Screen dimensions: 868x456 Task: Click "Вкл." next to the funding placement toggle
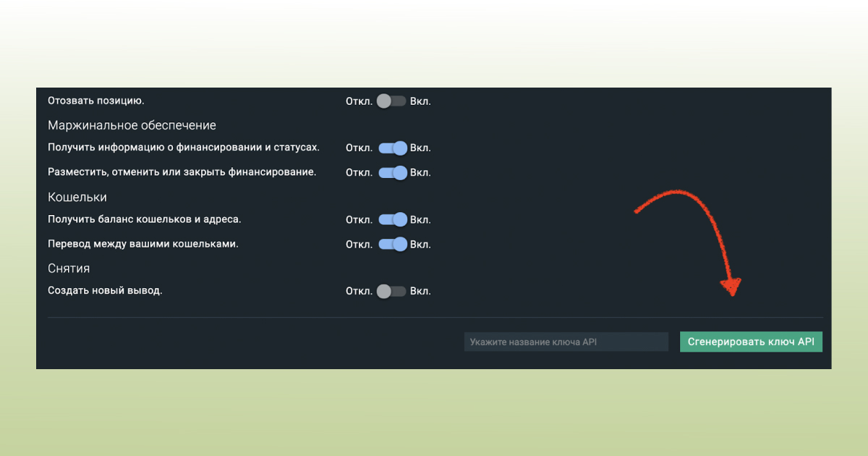[x=422, y=172]
